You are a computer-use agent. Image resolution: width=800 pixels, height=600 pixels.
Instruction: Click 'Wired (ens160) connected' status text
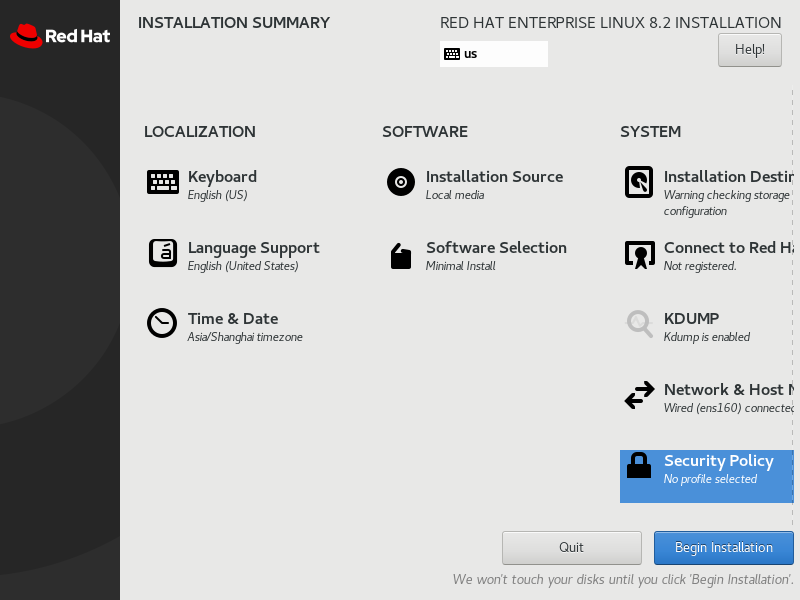[729, 408]
